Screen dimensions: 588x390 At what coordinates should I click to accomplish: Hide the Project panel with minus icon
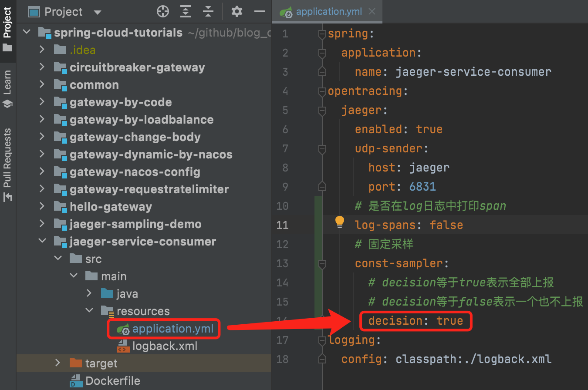(259, 12)
